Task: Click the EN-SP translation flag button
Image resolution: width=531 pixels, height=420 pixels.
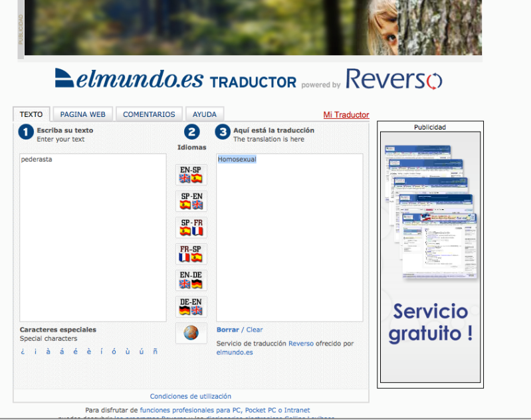Action: pyautogui.click(x=191, y=175)
